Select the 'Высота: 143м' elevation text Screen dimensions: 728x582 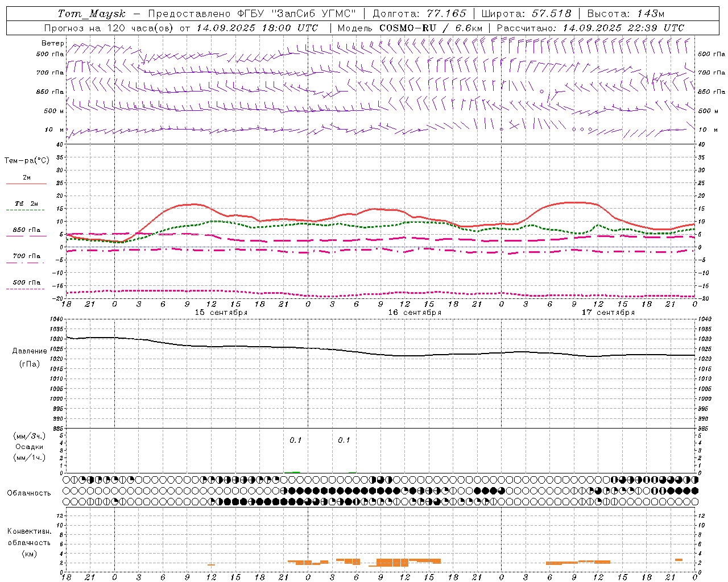[626, 14]
